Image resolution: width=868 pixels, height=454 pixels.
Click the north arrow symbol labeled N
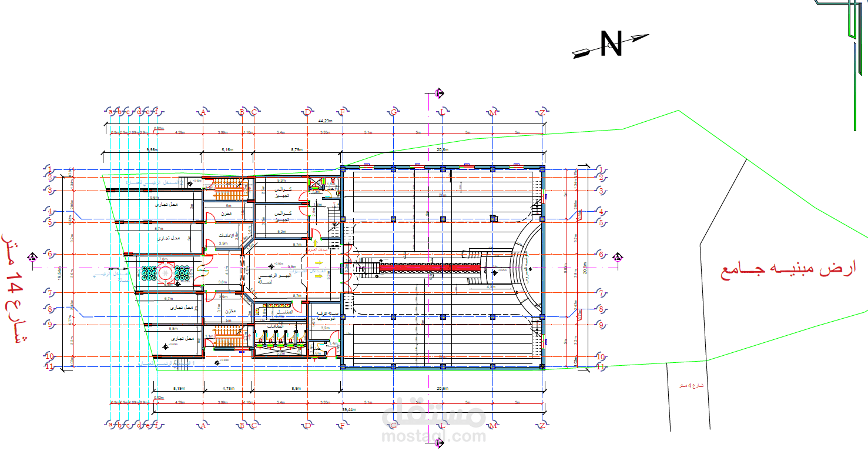point(611,44)
